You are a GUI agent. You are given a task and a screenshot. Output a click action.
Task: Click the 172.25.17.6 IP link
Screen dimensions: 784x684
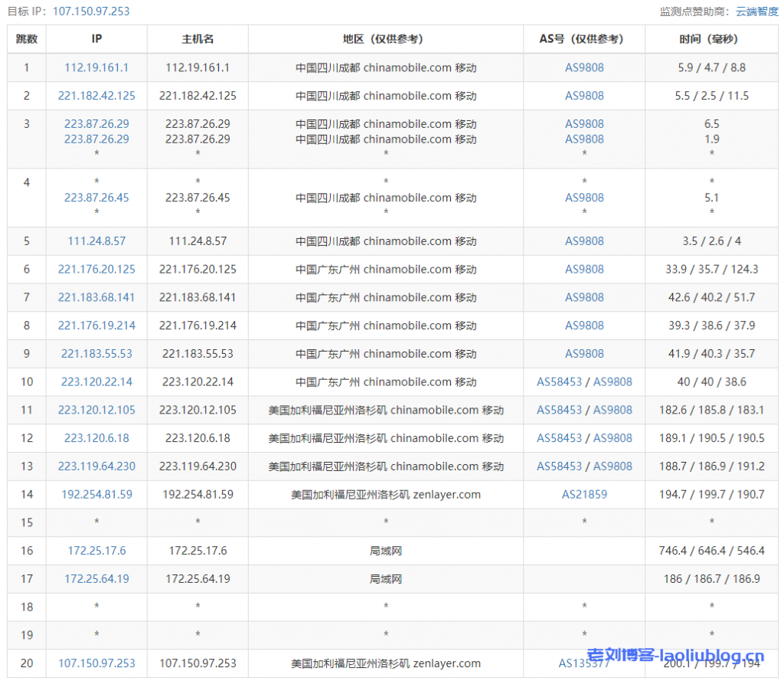tap(96, 551)
